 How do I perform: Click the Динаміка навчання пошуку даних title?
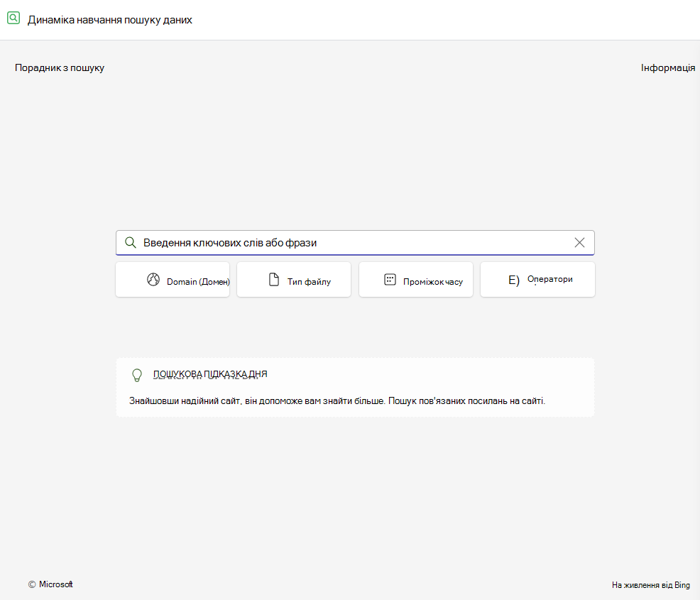point(110,20)
